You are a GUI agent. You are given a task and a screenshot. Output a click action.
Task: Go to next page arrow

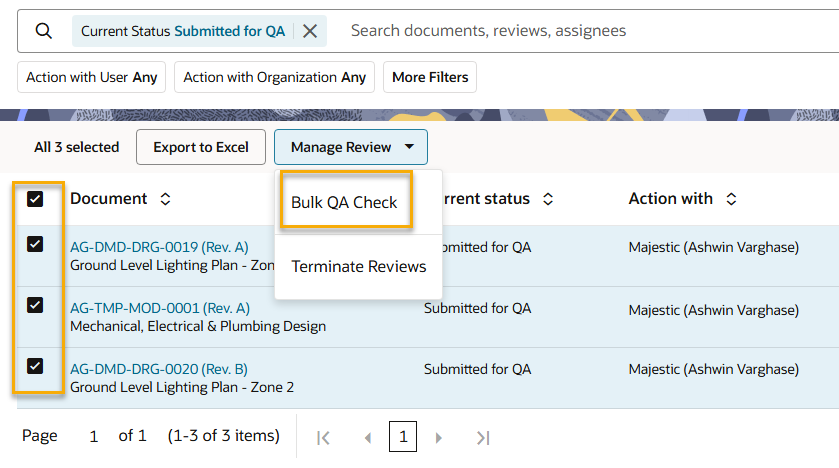pyautogui.click(x=438, y=437)
